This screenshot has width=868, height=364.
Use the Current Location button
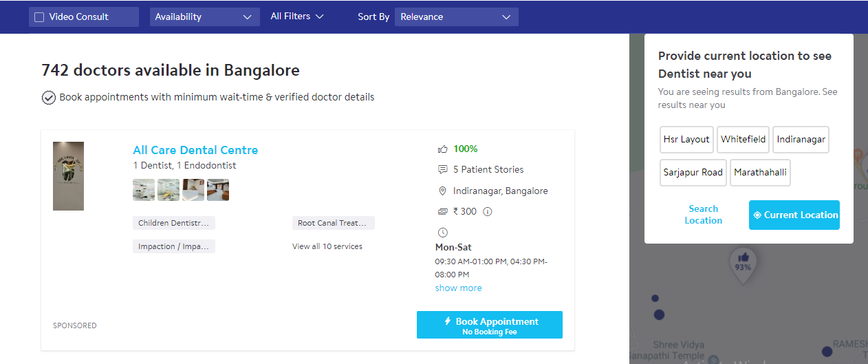coord(794,215)
